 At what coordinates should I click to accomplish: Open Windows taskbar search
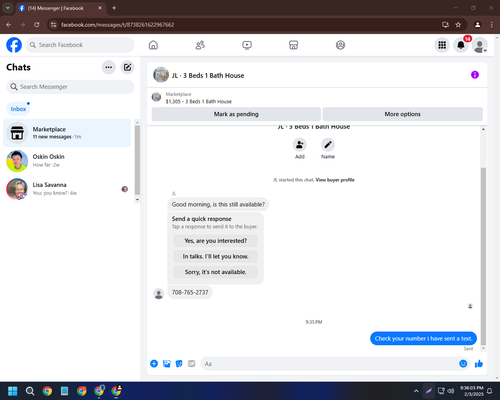coord(30,391)
